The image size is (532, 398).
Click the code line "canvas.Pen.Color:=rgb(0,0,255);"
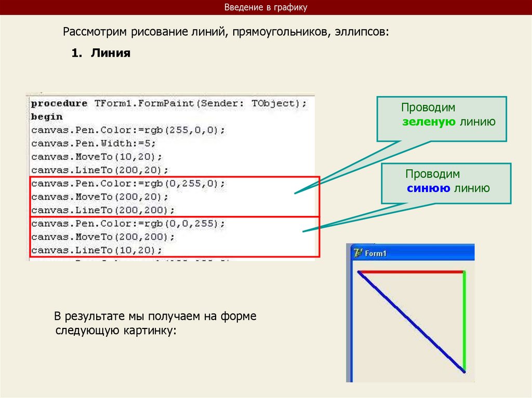(128, 224)
